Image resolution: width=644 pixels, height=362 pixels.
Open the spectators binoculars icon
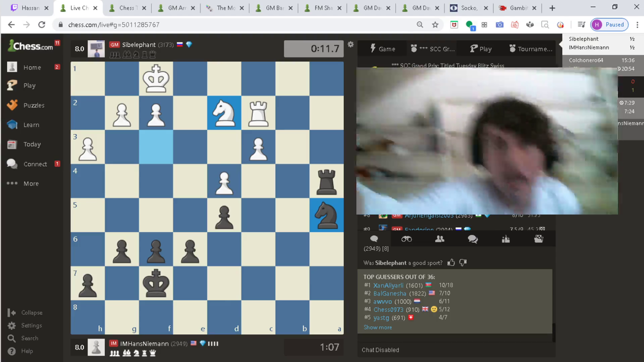coord(407,239)
